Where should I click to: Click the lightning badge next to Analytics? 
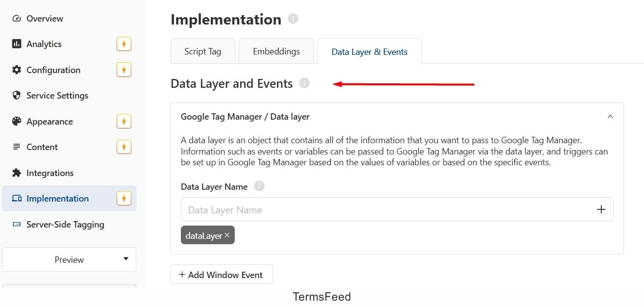tap(124, 44)
